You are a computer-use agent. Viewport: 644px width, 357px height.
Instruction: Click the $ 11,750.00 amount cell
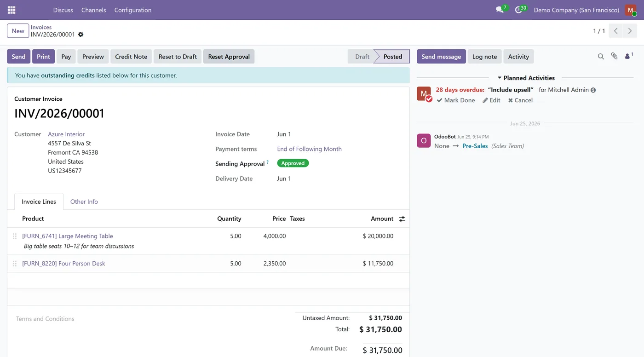(x=378, y=264)
